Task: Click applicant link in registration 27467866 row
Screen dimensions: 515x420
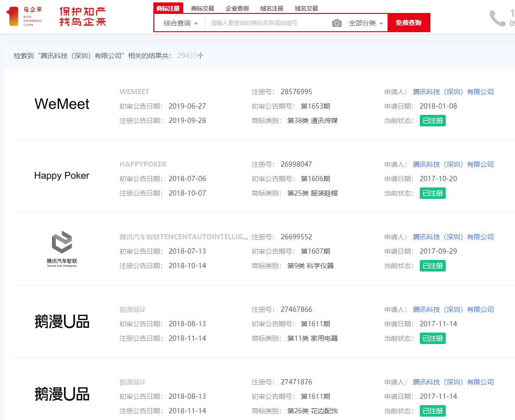Action: click(x=453, y=309)
